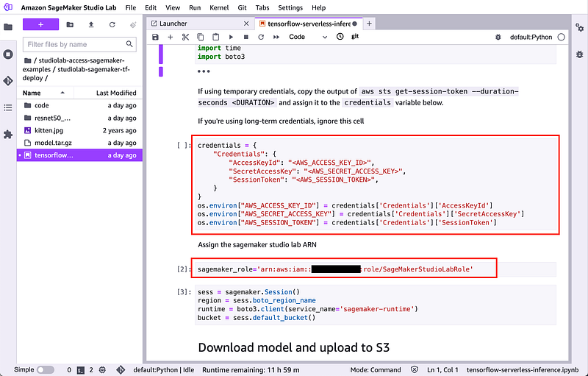Save the notebook with the floppy disk icon

click(x=155, y=37)
